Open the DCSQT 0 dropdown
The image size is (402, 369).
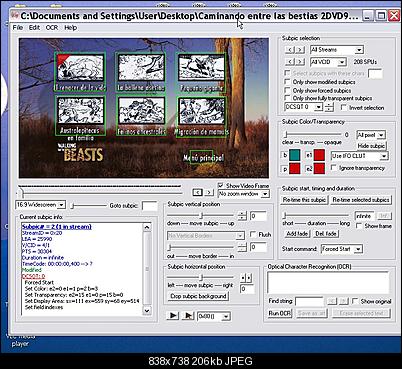[x=304, y=107]
